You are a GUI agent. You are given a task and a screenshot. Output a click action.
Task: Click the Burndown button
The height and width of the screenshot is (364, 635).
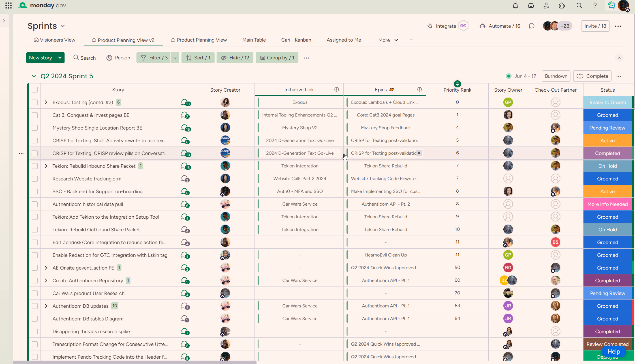(x=556, y=76)
